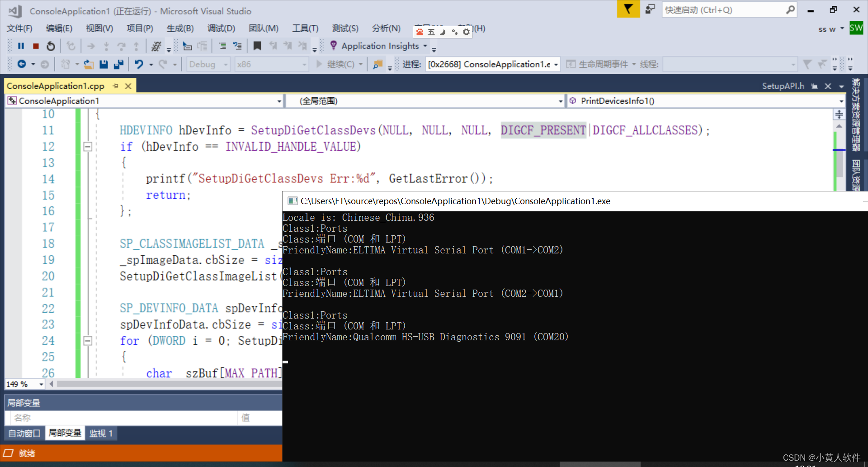Open file with the folder icon

click(x=89, y=64)
